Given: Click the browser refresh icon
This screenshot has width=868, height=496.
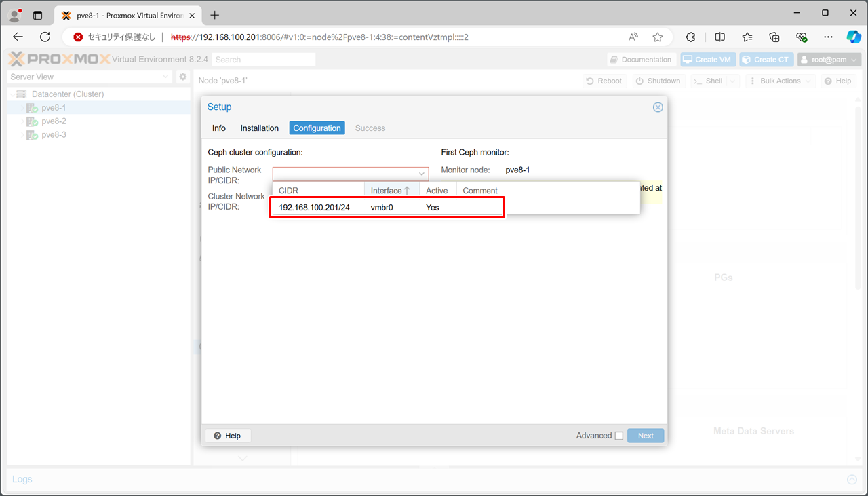Looking at the screenshot, I should coord(45,37).
